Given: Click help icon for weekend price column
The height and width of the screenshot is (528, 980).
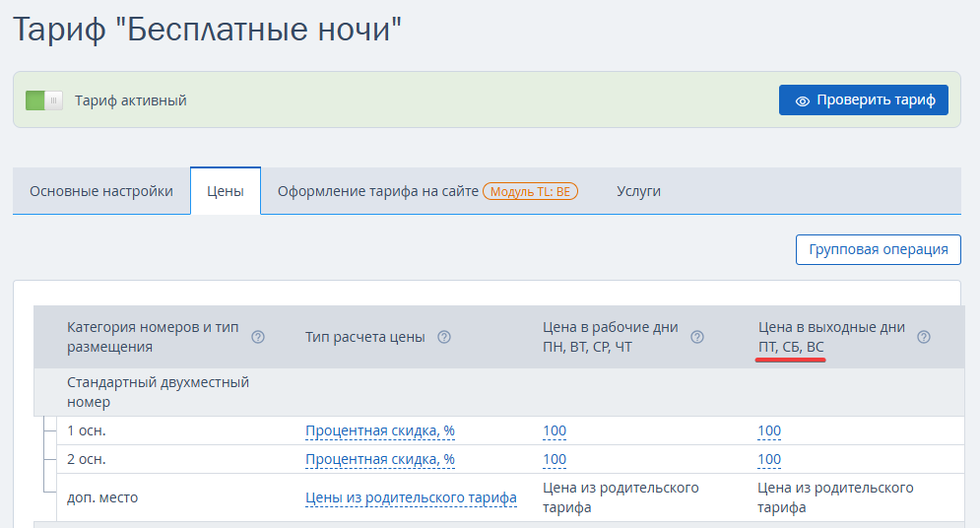Looking at the screenshot, I should (924, 337).
